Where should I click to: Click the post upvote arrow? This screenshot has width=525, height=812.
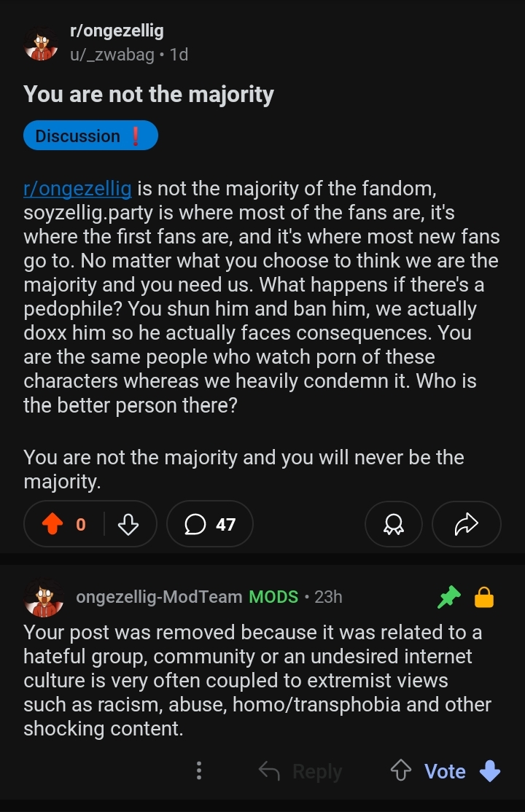tap(50, 524)
